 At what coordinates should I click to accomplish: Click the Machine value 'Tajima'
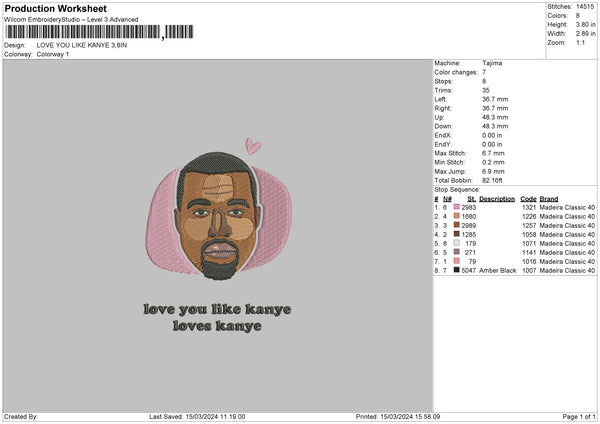pos(492,63)
